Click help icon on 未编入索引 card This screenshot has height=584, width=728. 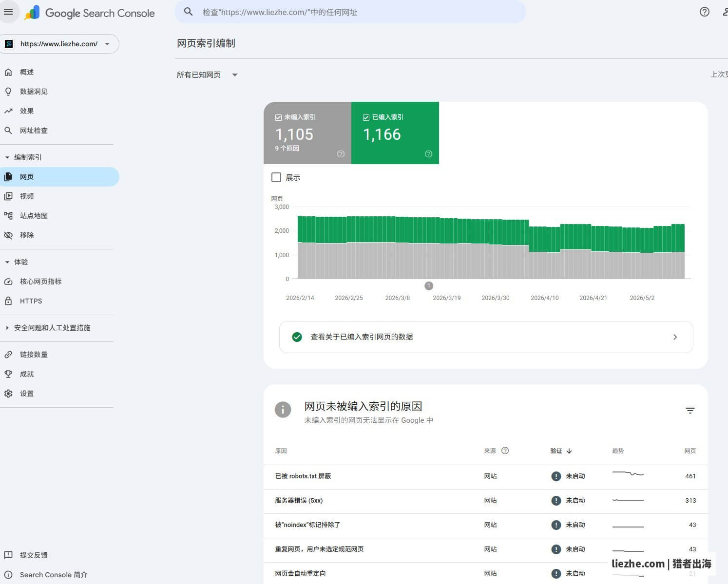(x=341, y=154)
